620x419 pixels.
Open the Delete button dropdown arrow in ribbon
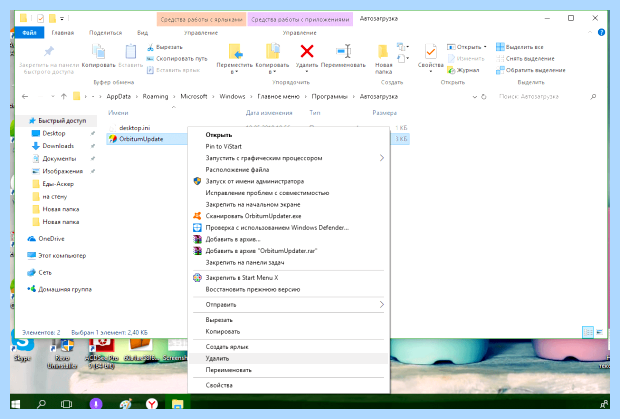pyautogui.click(x=307, y=72)
